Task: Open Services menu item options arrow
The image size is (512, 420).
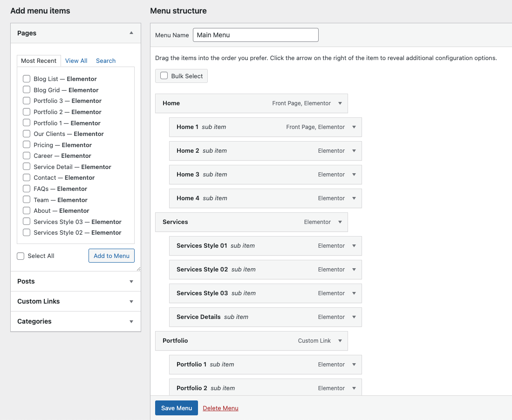Action: (x=340, y=222)
